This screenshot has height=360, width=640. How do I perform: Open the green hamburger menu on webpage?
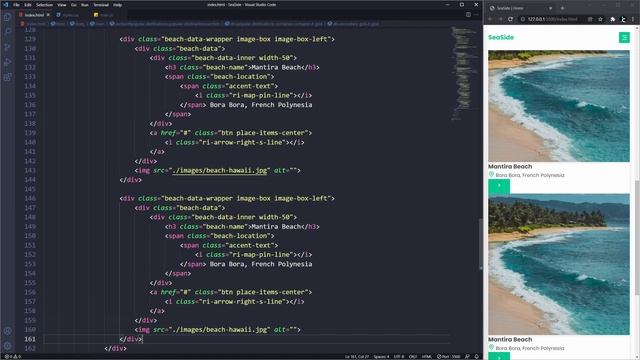(x=624, y=38)
